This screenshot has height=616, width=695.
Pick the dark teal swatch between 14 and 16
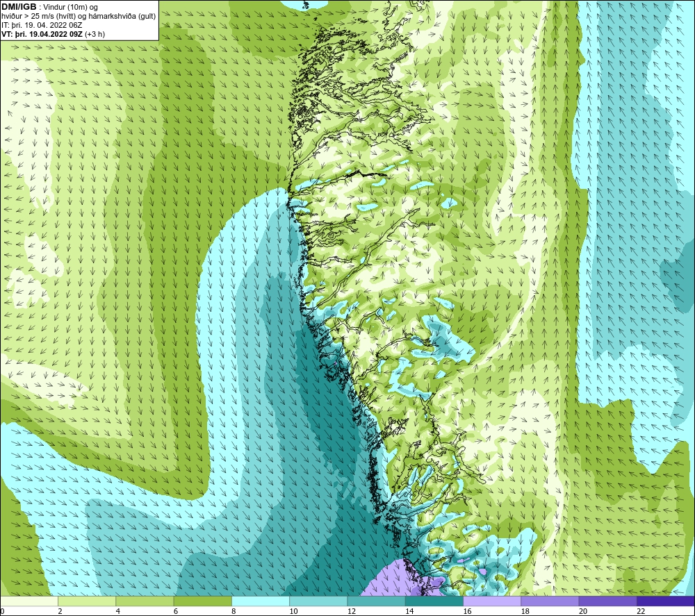tap(434, 601)
